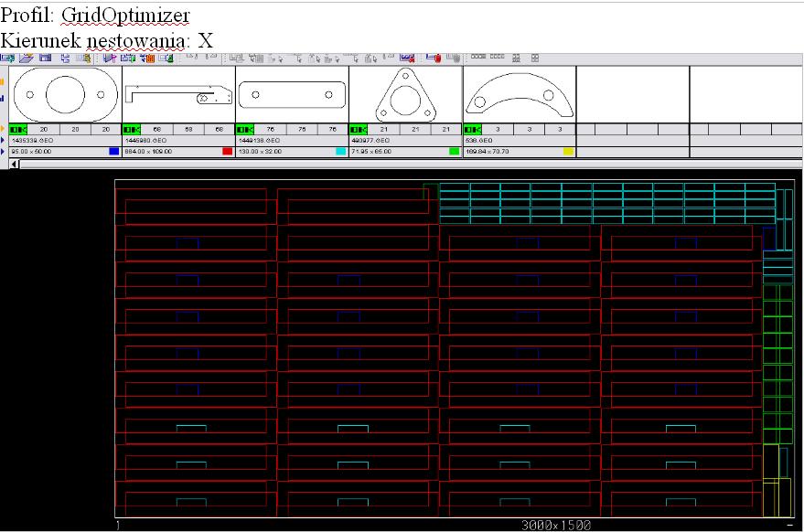Select the oval flange part preview
This screenshot has width=804, height=532.
point(65,94)
